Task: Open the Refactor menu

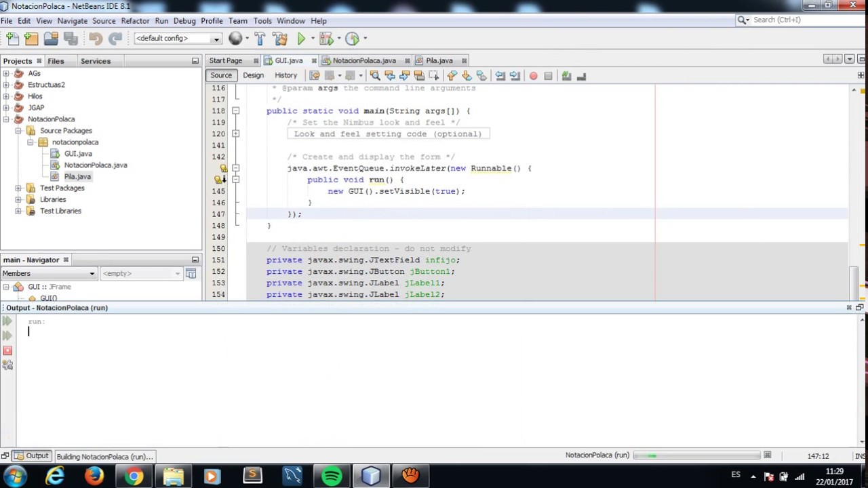Action: [135, 21]
